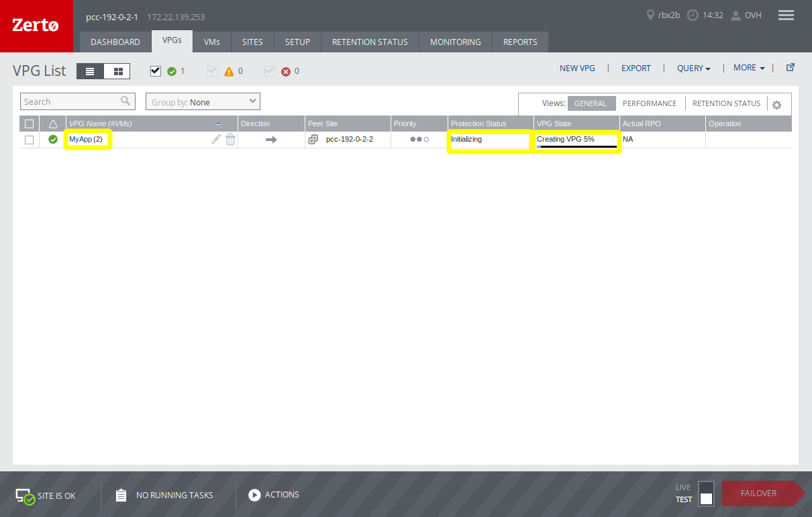Click the pop-out window icon
This screenshot has width=812, height=517.
tap(790, 68)
